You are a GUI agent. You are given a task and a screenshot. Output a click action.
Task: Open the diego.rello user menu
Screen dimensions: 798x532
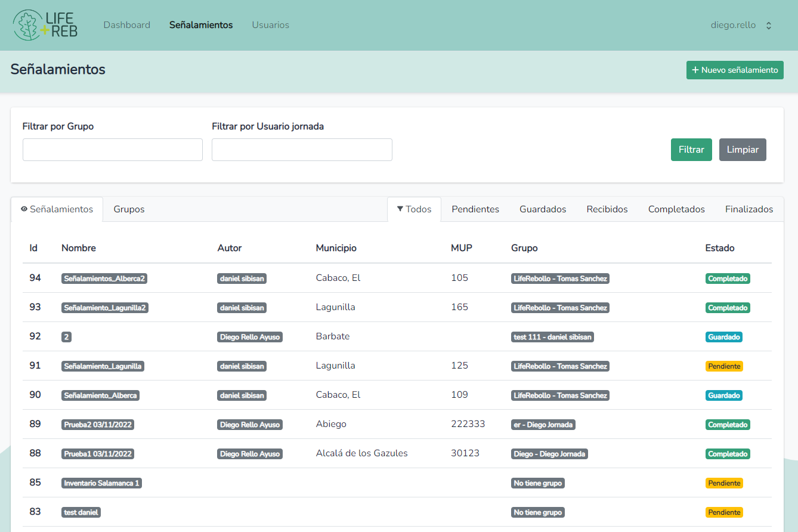click(x=741, y=26)
